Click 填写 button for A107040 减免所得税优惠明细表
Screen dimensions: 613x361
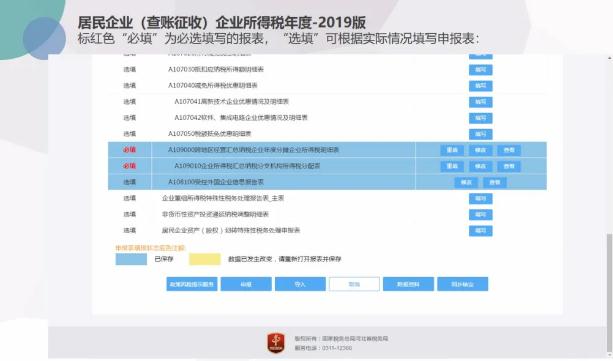point(480,86)
